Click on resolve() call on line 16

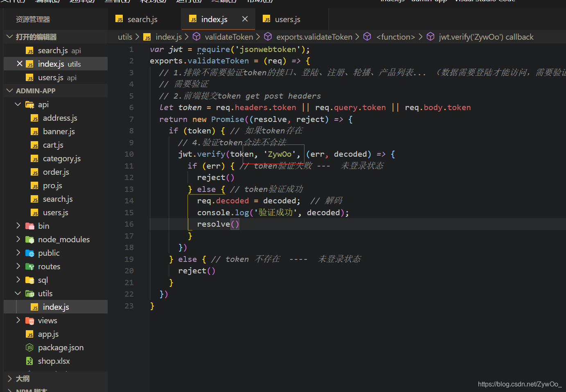coord(218,224)
